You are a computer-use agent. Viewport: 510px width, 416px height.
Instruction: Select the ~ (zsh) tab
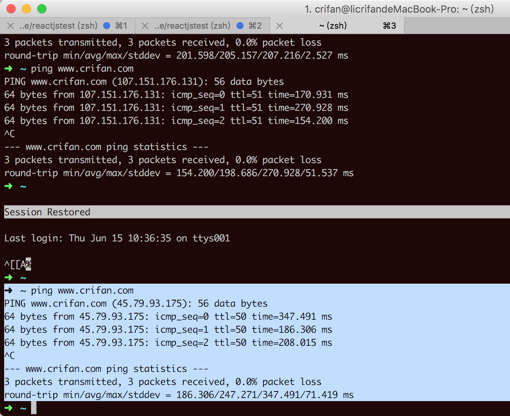[337, 26]
